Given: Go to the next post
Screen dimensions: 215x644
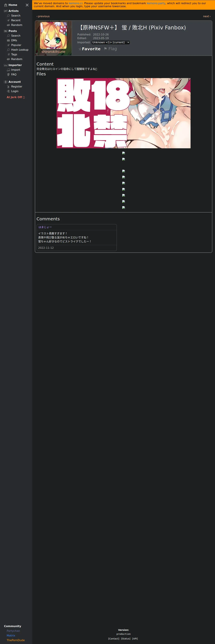Looking at the screenshot, I should (x=207, y=16).
